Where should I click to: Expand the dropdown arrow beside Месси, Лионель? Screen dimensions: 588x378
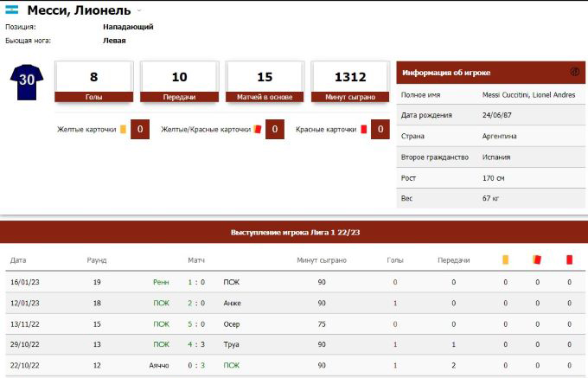[139, 11]
